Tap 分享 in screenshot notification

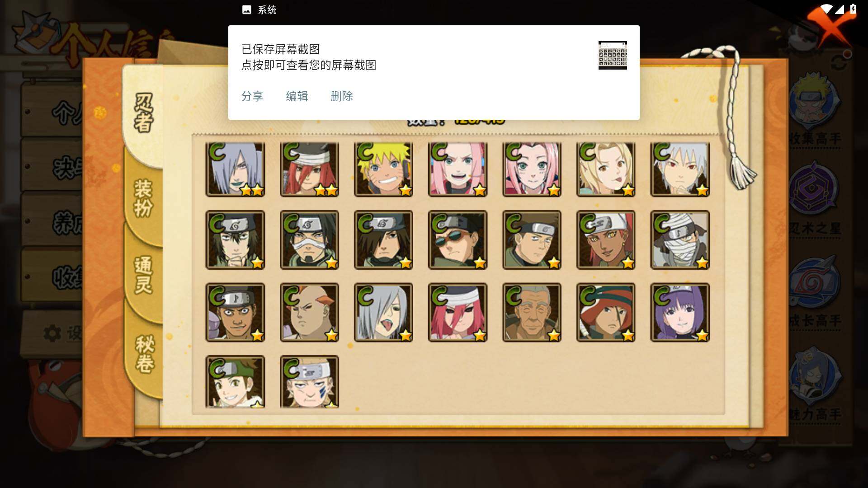pos(252,96)
